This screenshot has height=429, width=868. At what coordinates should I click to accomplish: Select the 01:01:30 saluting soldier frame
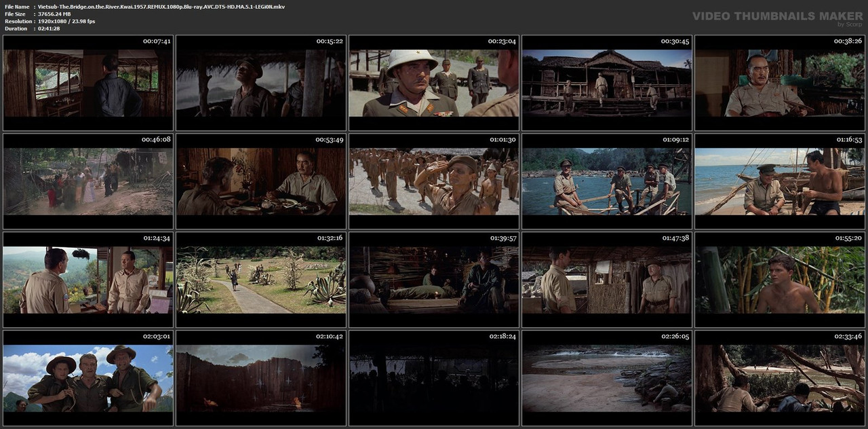tap(434, 181)
